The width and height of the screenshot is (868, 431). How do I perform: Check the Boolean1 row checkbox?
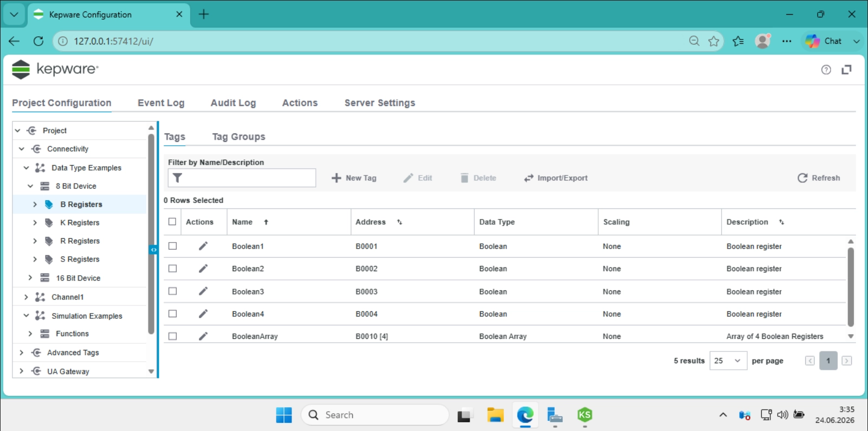172,246
